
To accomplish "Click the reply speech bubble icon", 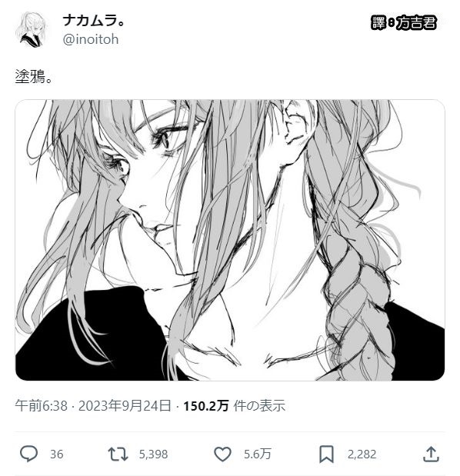I will tap(28, 454).
